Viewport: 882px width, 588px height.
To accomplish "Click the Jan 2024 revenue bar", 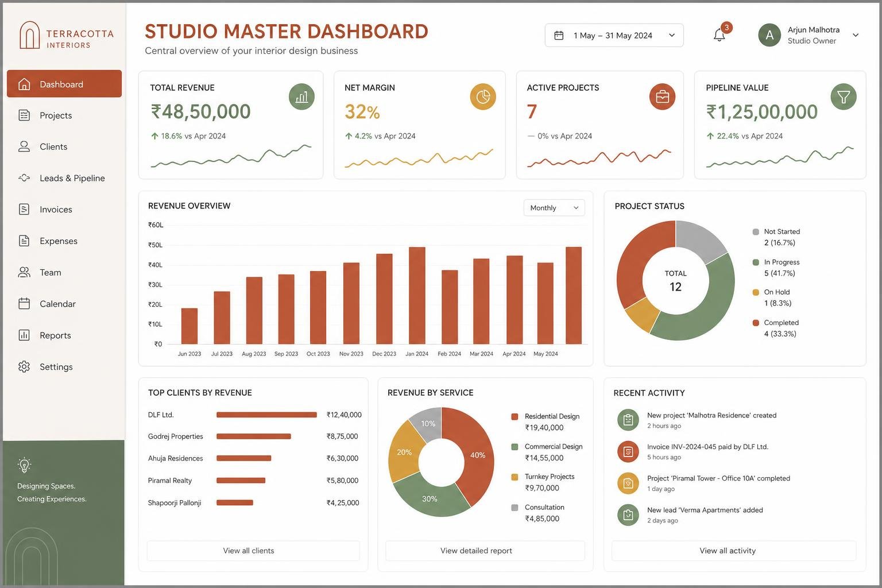I will pos(417,296).
